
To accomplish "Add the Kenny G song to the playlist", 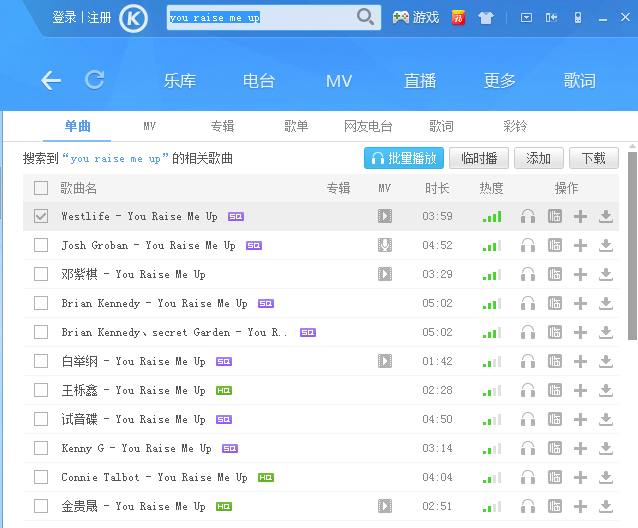I will [580, 448].
